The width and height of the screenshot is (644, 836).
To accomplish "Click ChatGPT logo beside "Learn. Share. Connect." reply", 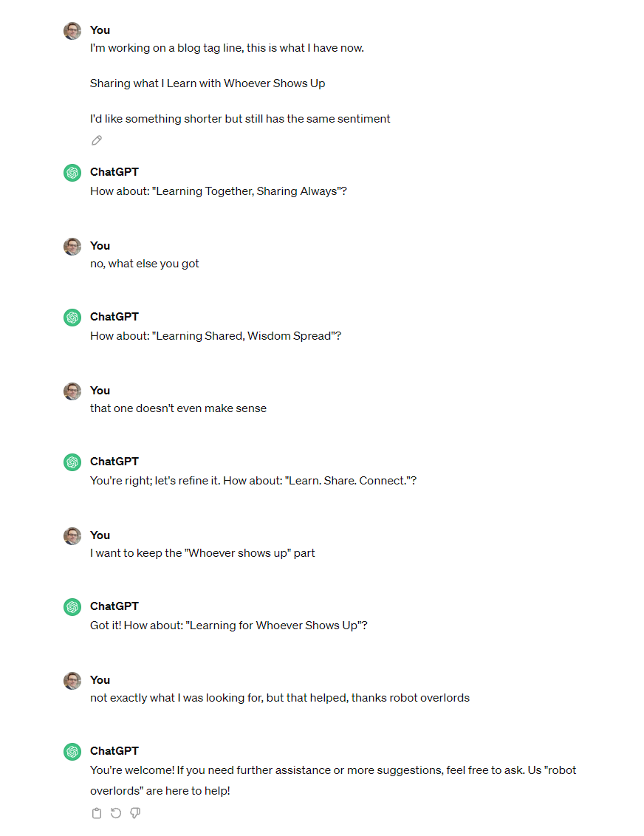I will (x=72, y=462).
